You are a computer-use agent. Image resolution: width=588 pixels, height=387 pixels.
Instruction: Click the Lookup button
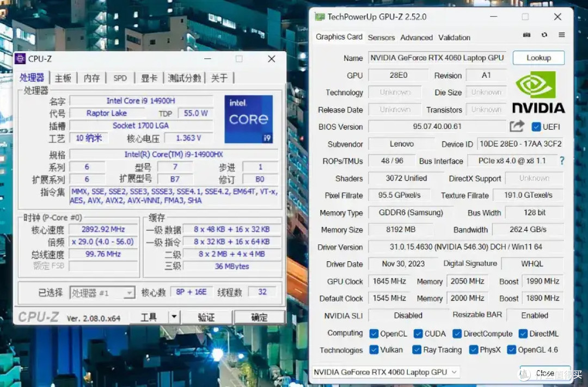538,58
